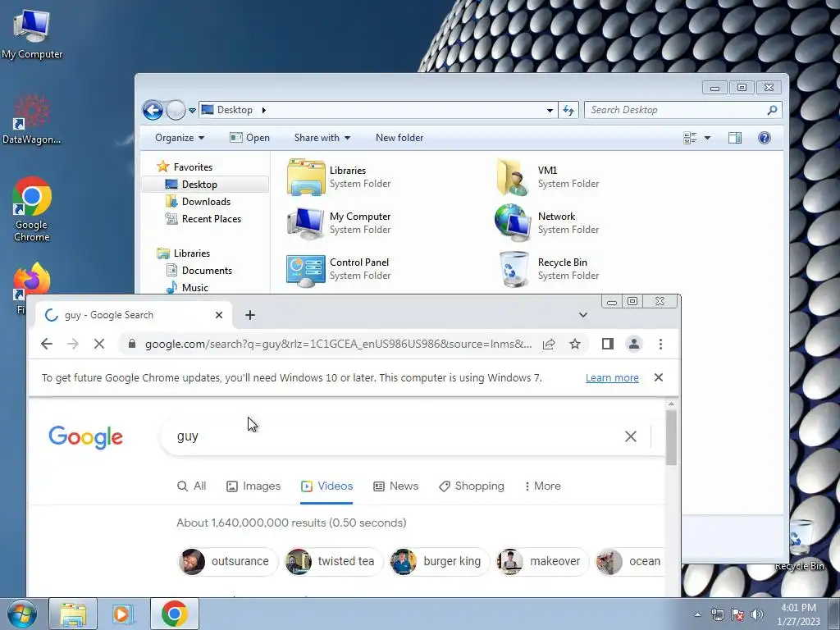840x630 pixels.
Task: Go back in Chrome
Action: [x=47, y=344]
